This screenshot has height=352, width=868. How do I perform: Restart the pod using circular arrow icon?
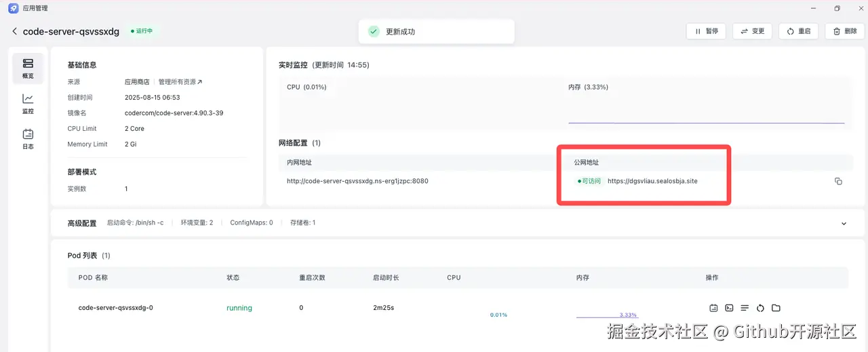click(x=760, y=308)
